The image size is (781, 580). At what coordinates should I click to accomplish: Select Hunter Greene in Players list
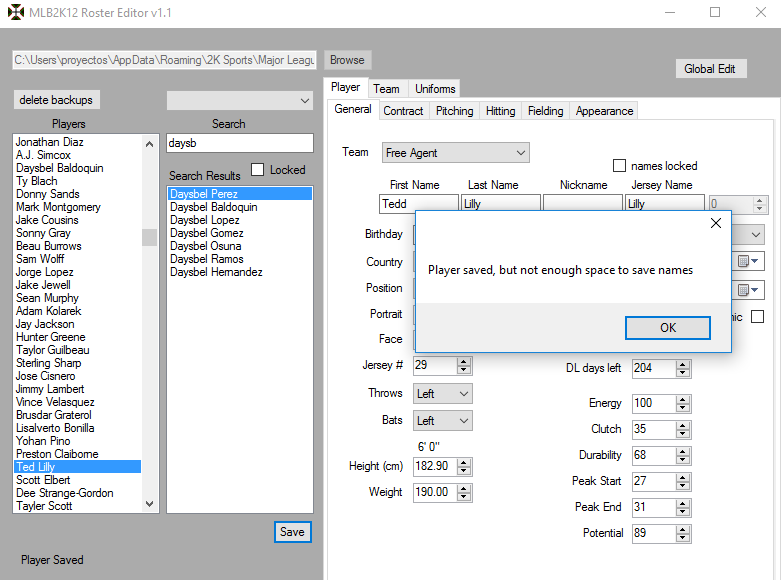pyautogui.click(x=78, y=337)
